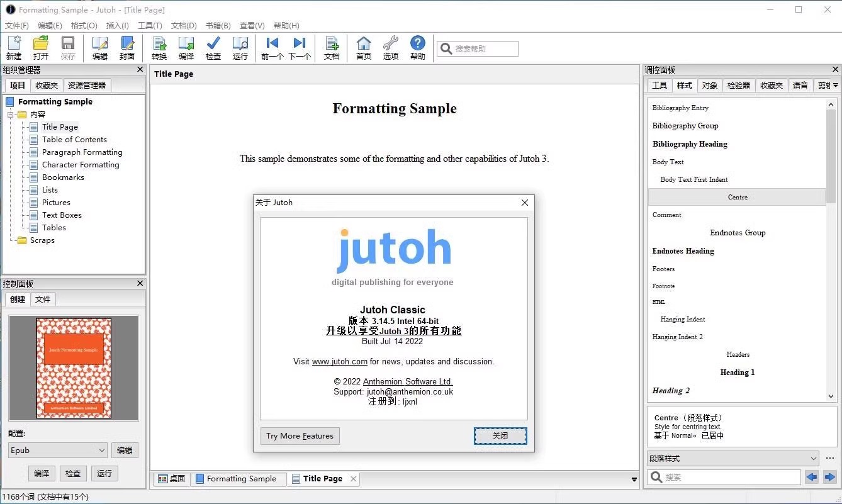Switch to the 检验器 tab

pos(738,86)
